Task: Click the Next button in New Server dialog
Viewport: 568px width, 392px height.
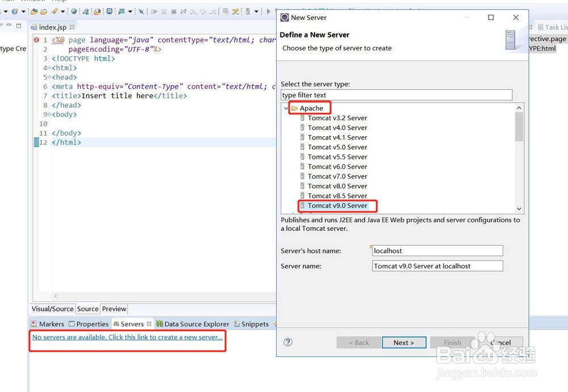Action: [404, 343]
